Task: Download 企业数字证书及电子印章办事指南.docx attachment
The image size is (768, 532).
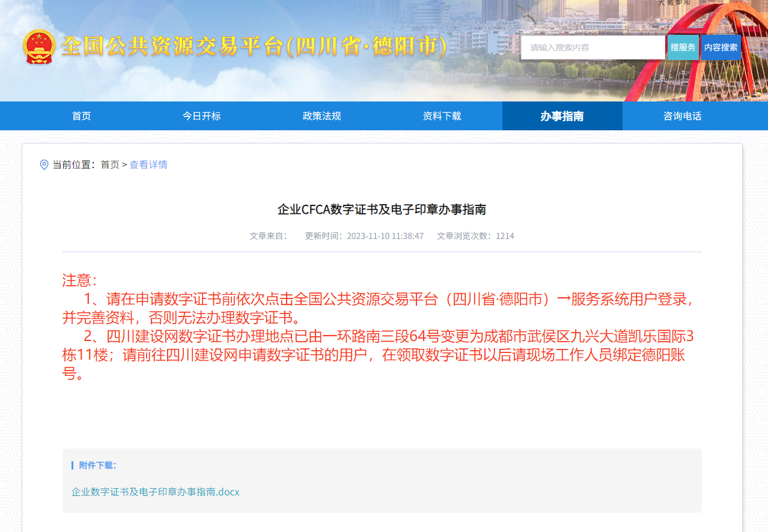Action: 156,492
